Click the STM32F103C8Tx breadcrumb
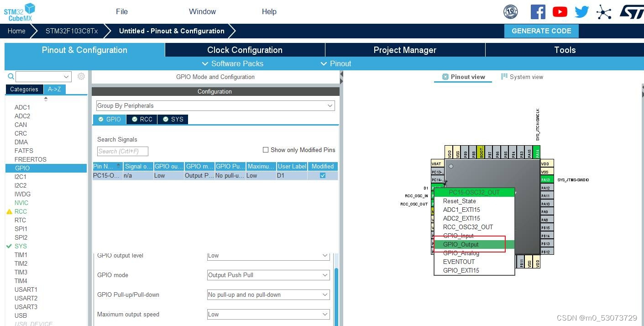This screenshot has height=326, width=644. [72, 31]
